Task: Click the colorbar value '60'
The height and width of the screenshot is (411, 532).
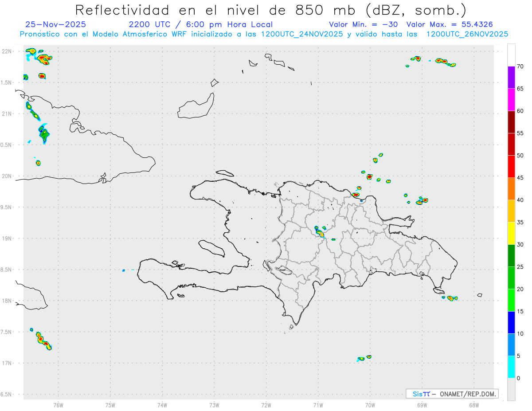Action: [520, 111]
